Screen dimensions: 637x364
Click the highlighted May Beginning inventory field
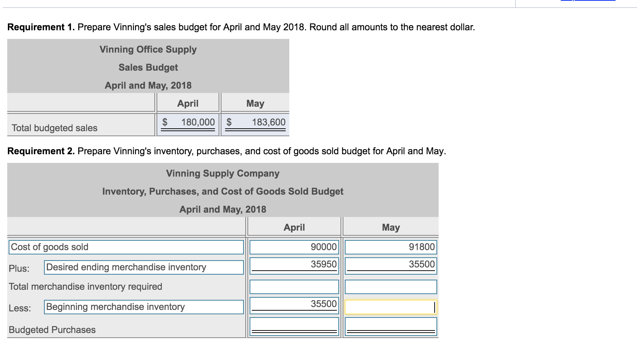tap(390, 307)
